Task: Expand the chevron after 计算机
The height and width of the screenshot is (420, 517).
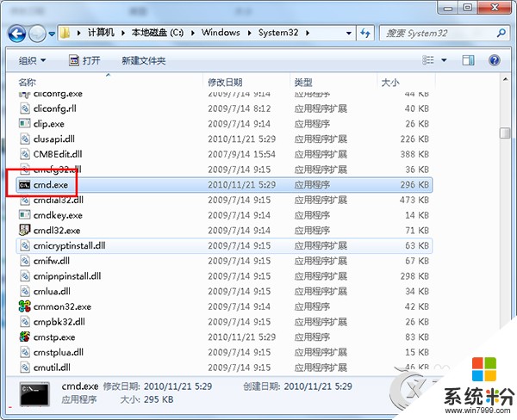Action: click(x=123, y=33)
